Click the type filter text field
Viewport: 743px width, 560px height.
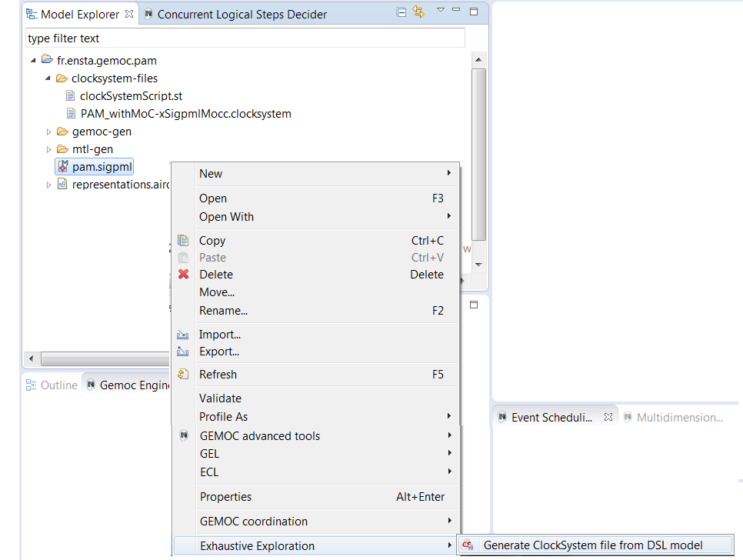(x=245, y=38)
